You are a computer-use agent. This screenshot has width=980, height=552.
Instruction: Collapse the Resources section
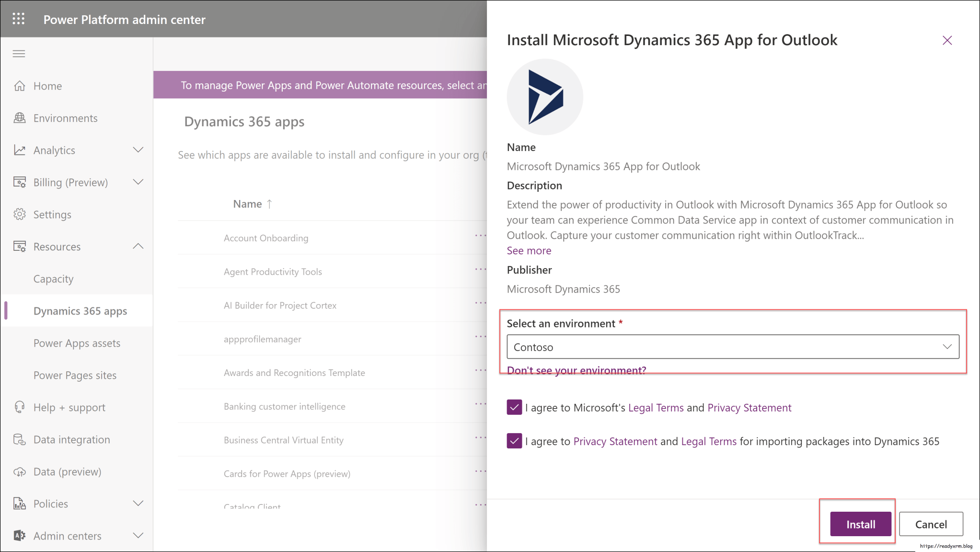click(138, 246)
